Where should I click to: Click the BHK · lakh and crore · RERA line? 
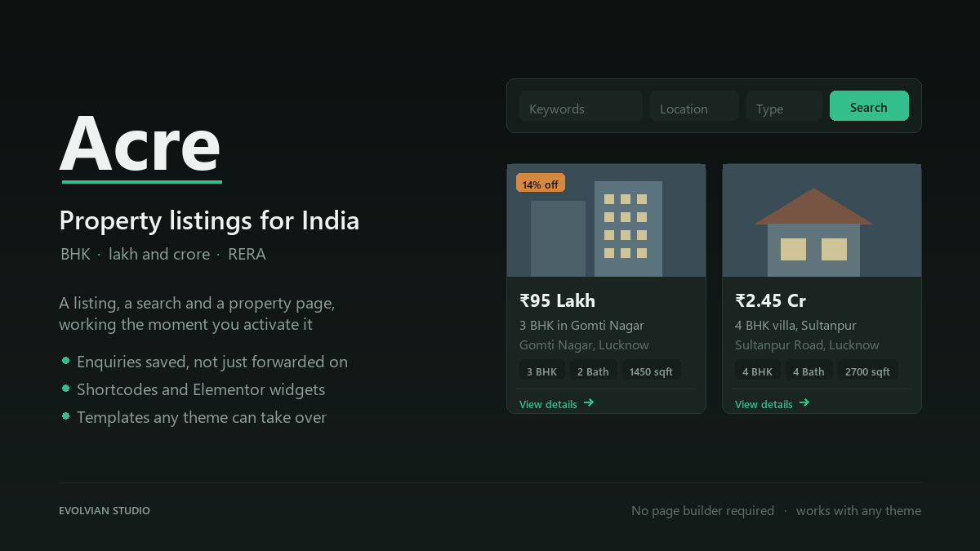163,254
